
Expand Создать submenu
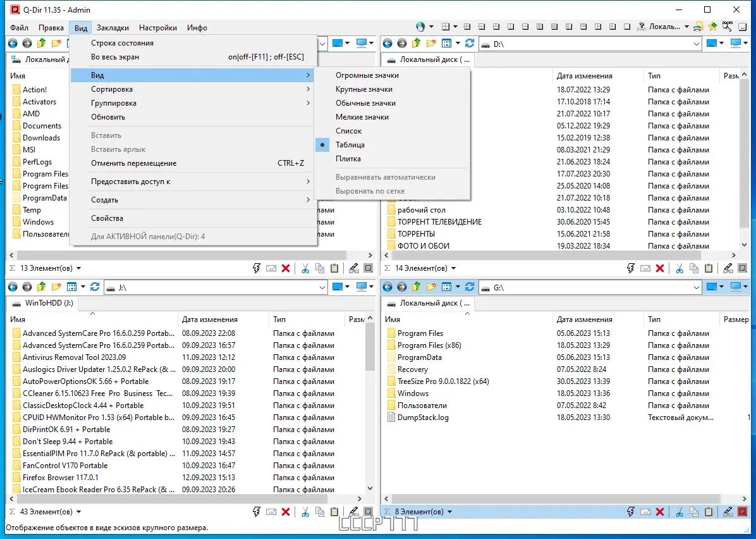pyautogui.click(x=193, y=200)
